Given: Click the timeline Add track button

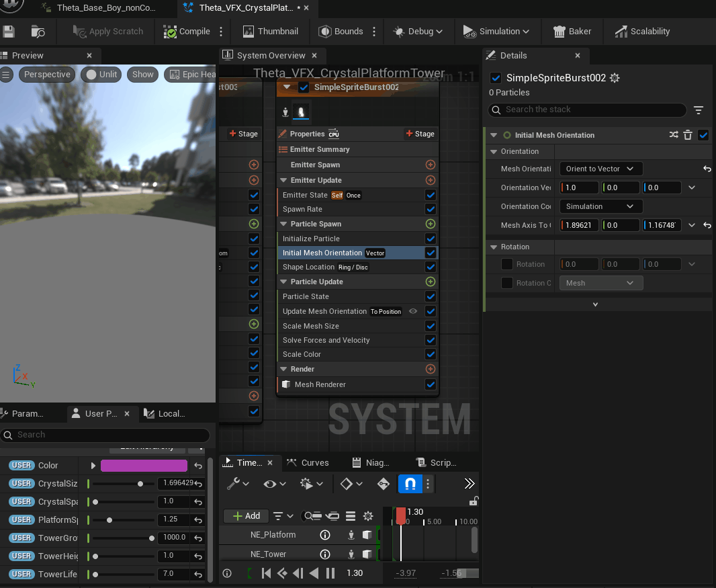Looking at the screenshot, I should pyautogui.click(x=247, y=516).
